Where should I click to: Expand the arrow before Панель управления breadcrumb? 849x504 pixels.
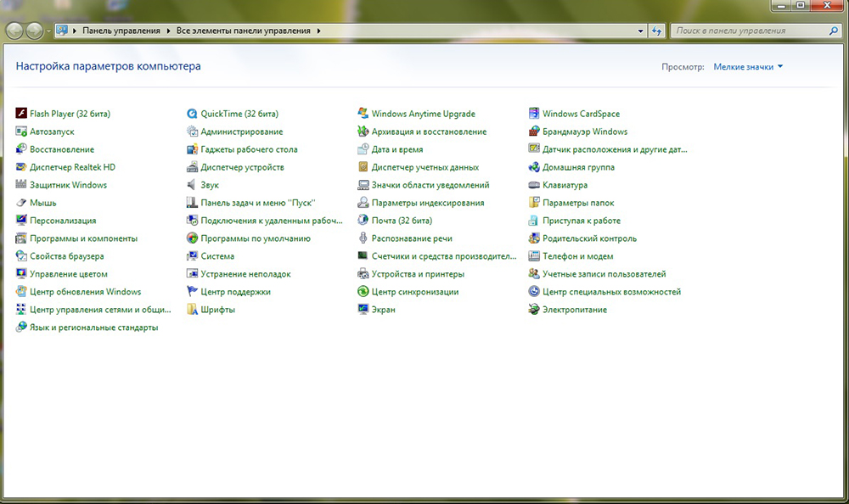coord(75,31)
